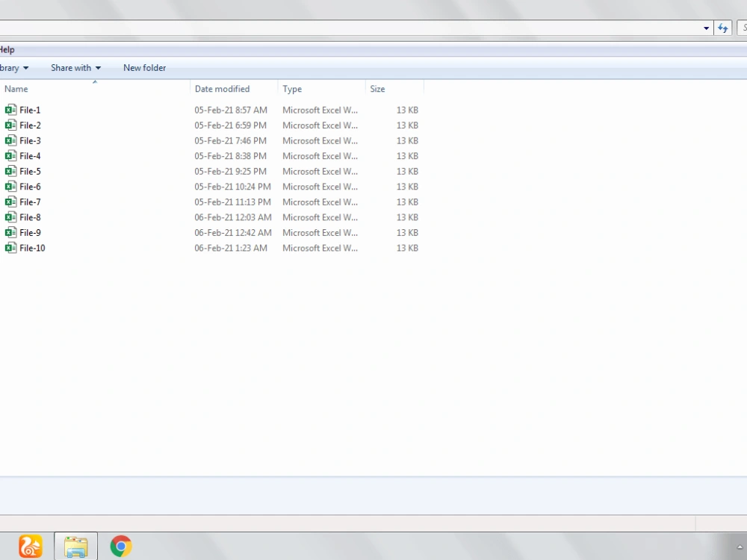Open the Share with dropdown
Viewport: 747px width, 560px height.
[x=75, y=68]
